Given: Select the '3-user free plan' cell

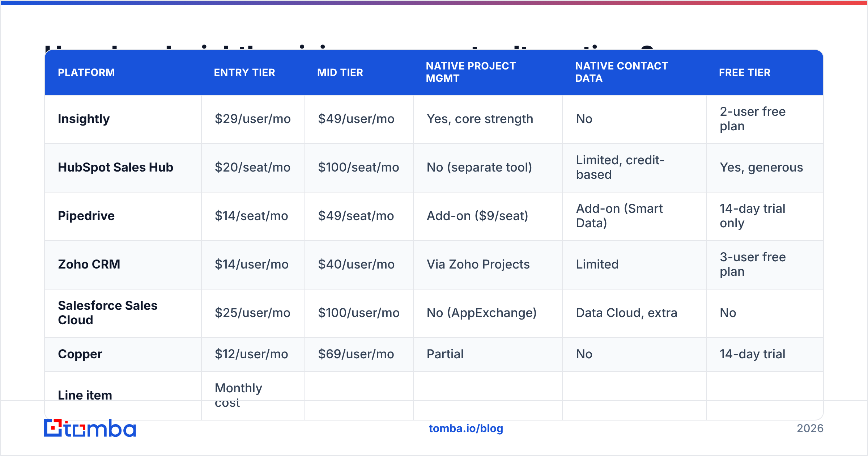Looking at the screenshot, I should pyautogui.click(x=753, y=264).
